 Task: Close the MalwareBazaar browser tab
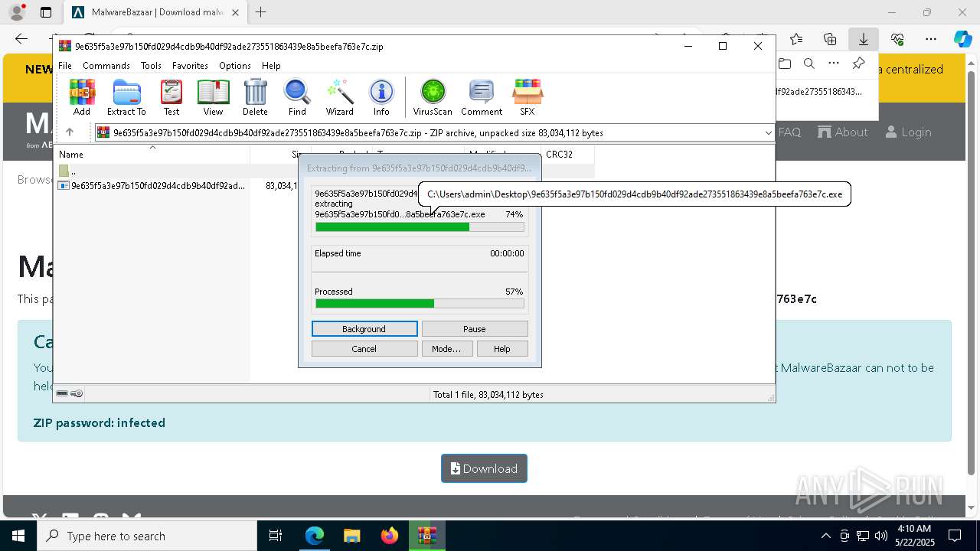click(236, 12)
